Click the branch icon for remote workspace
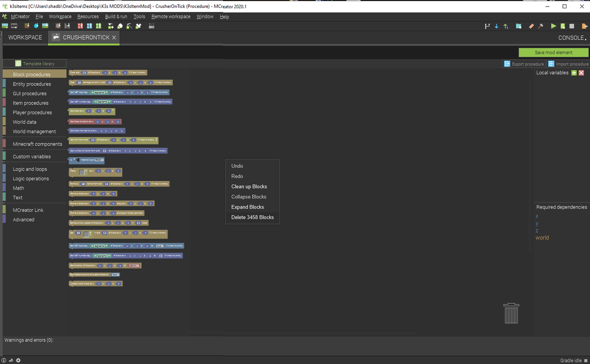 tap(487, 26)
